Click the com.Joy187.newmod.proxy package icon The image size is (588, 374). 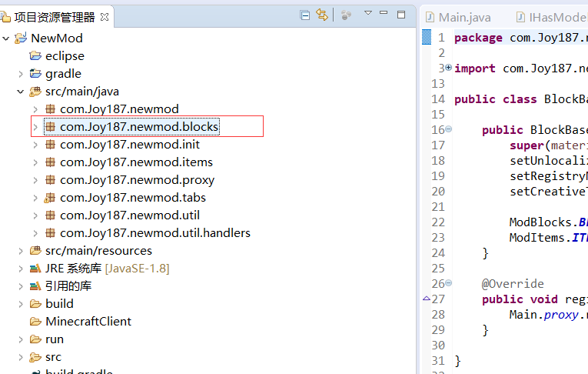[x=50, y=179]
